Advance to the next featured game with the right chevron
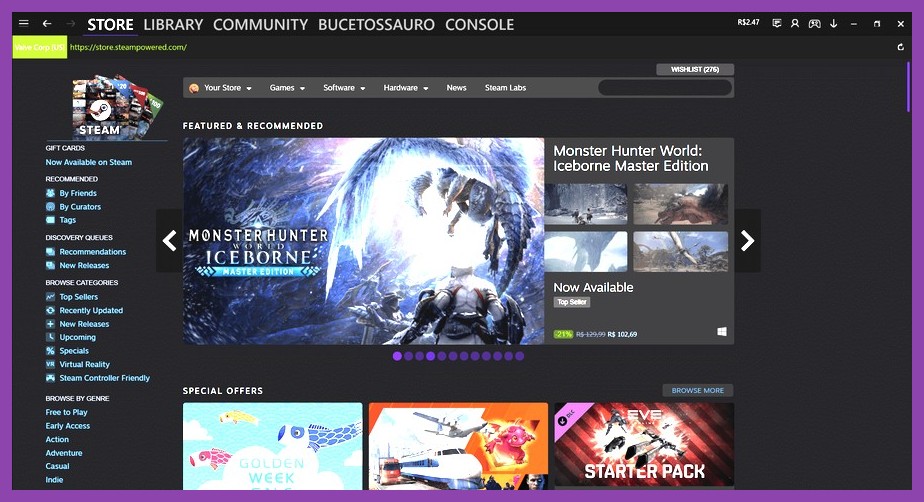The image size is (924, 502). coord(747,240)
